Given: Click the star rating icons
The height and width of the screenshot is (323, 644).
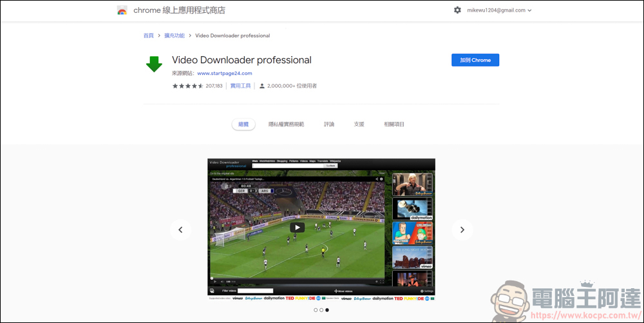Looking at the screenshot, I should [x=187, y=86].
